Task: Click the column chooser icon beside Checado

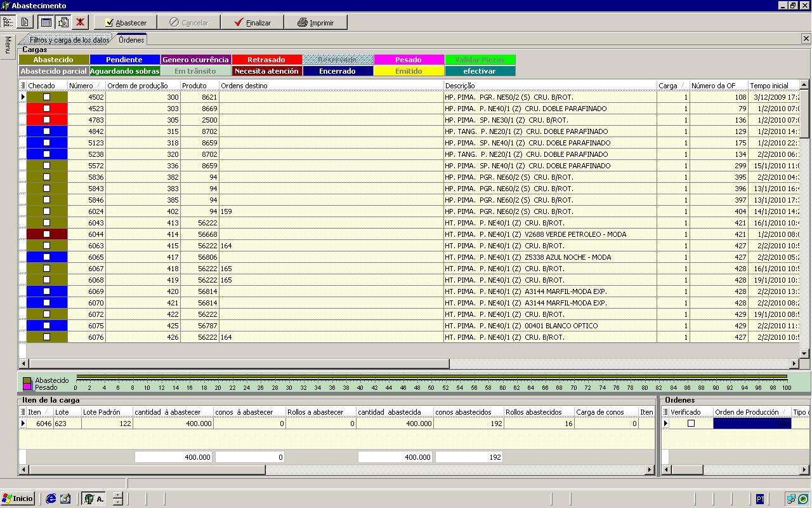Action: tap(23, 86)
